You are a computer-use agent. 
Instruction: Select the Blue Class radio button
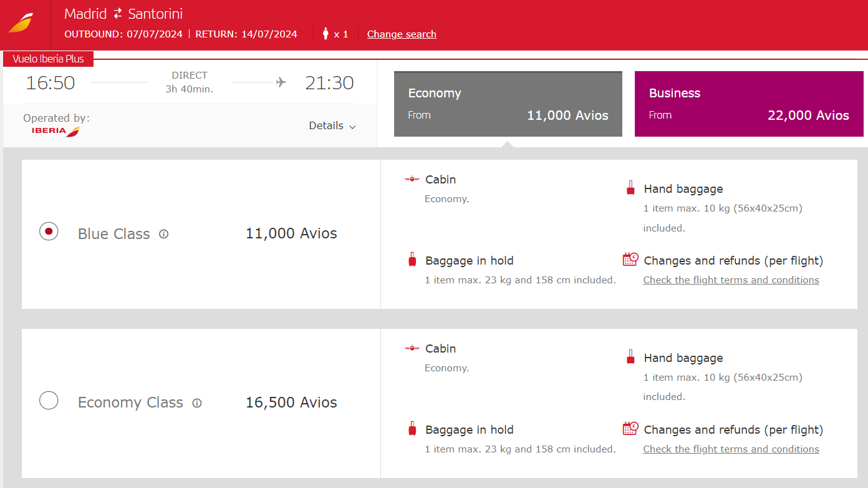click(x=49, y=231)
